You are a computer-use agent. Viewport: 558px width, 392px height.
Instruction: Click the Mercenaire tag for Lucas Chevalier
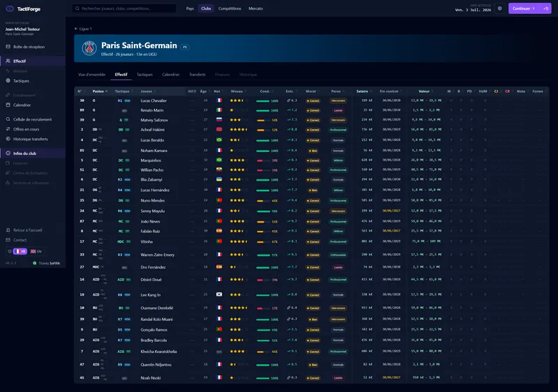(x=338, y=100)
